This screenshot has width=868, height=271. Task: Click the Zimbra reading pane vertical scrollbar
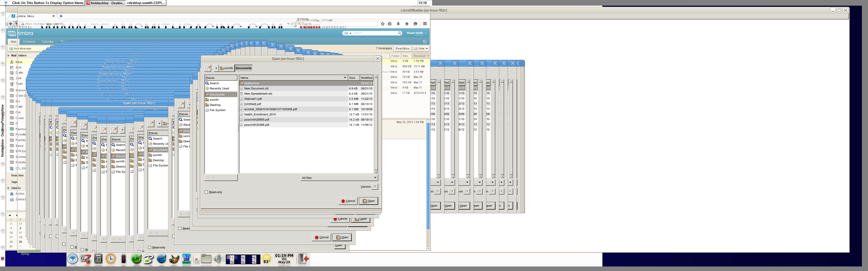tap(428, 185)
